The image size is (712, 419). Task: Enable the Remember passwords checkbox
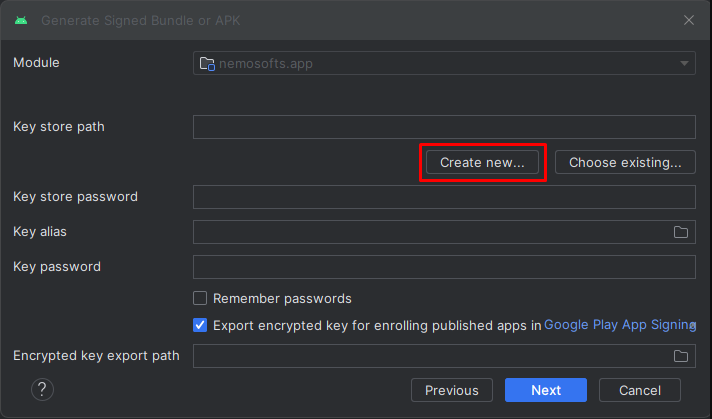(200, 298)
